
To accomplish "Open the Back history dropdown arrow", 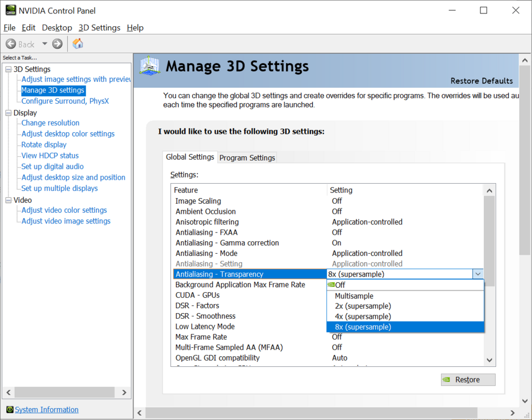I will tap(44, 44).
